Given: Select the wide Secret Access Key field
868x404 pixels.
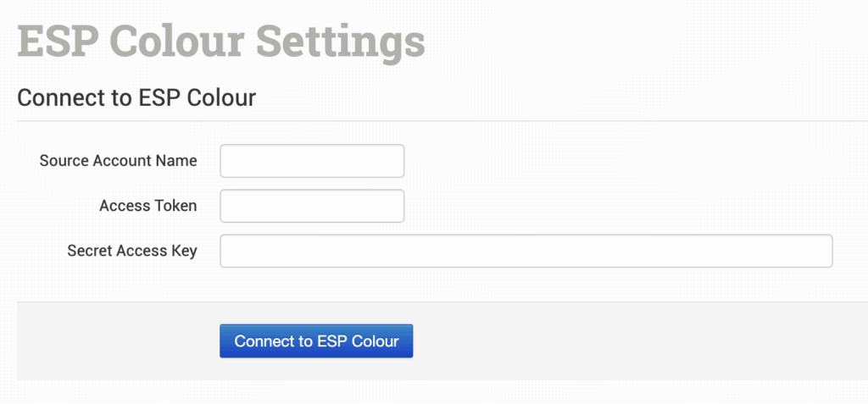Looking at the screenshot, I should point(526,251).
